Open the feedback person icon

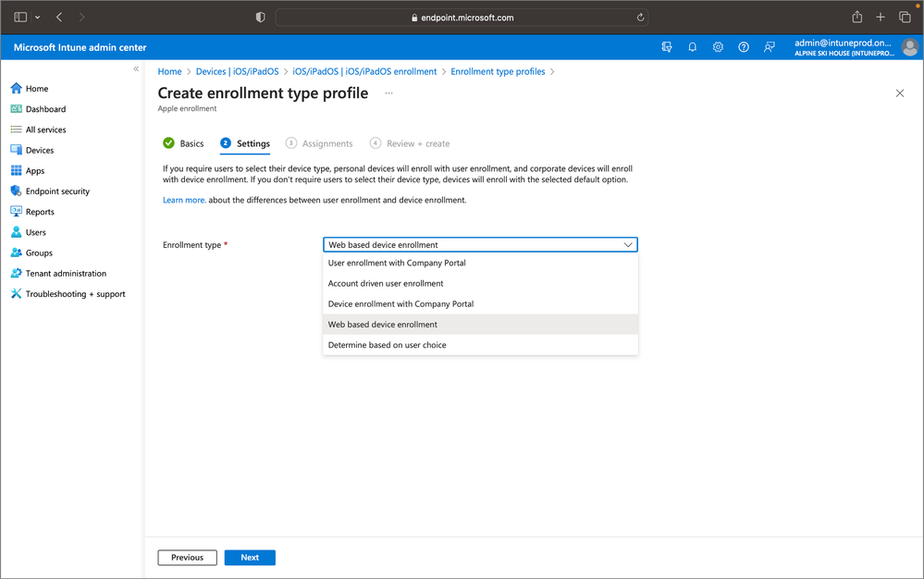[769, 47]
